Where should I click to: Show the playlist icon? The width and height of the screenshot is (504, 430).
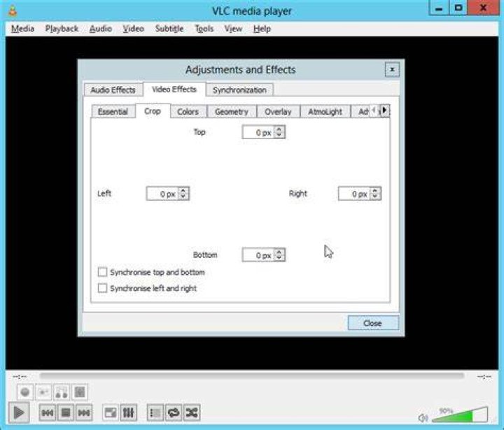[x=155, y=413]
